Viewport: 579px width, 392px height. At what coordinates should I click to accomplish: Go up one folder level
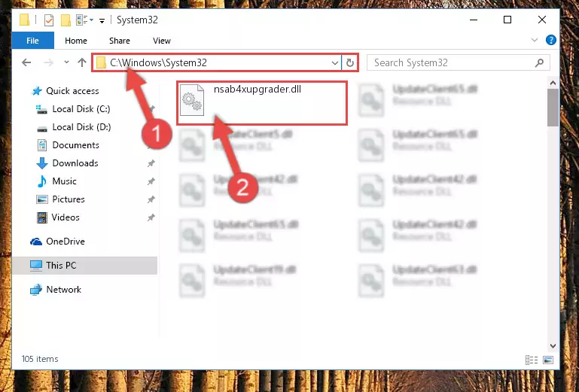click(x=82, y=62)
